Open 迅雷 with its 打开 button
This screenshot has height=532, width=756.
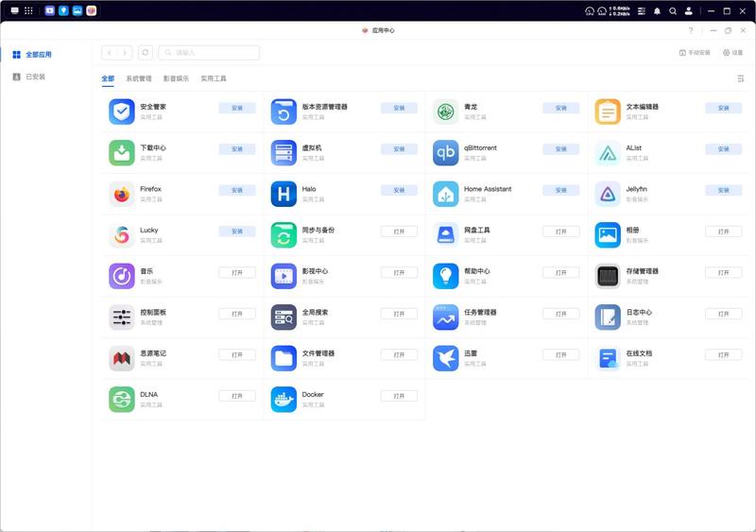560,355
